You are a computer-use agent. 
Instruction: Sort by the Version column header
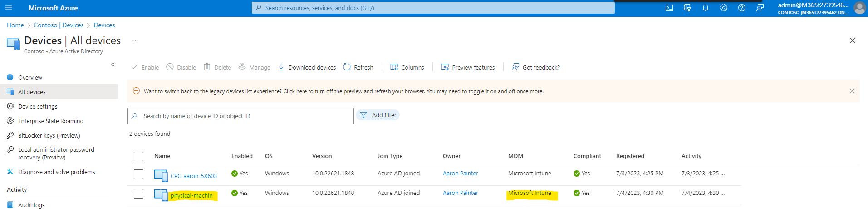click(x=322, y=156)
